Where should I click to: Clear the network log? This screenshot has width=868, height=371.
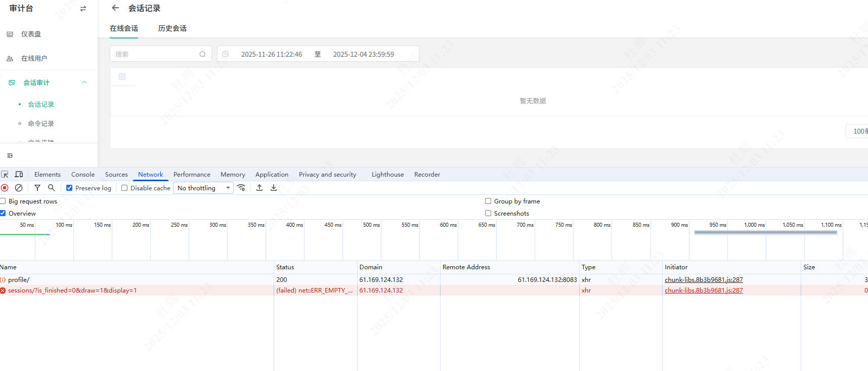(19, 188)
